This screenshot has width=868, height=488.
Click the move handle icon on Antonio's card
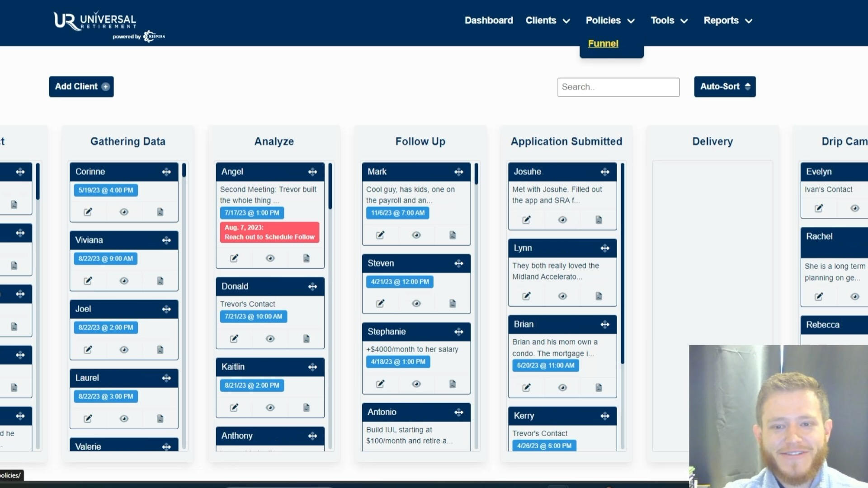click(x=459, y=412)
